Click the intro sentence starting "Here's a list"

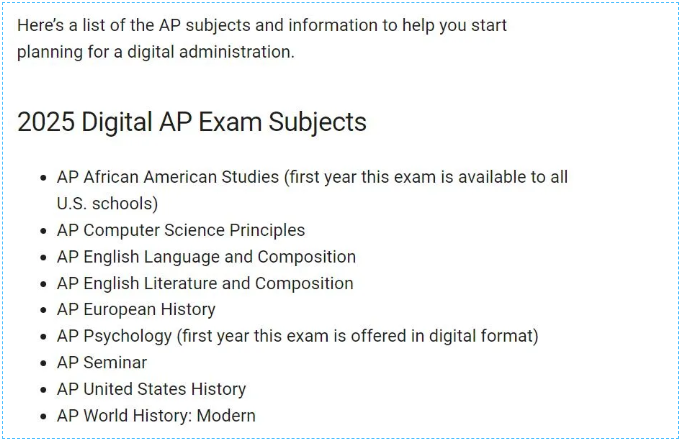[262, 25]
